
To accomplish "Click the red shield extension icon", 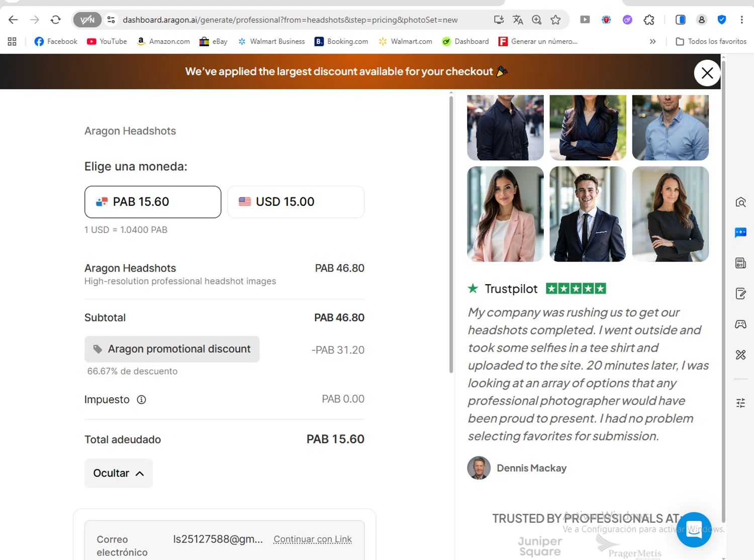I will click(606, 20).
